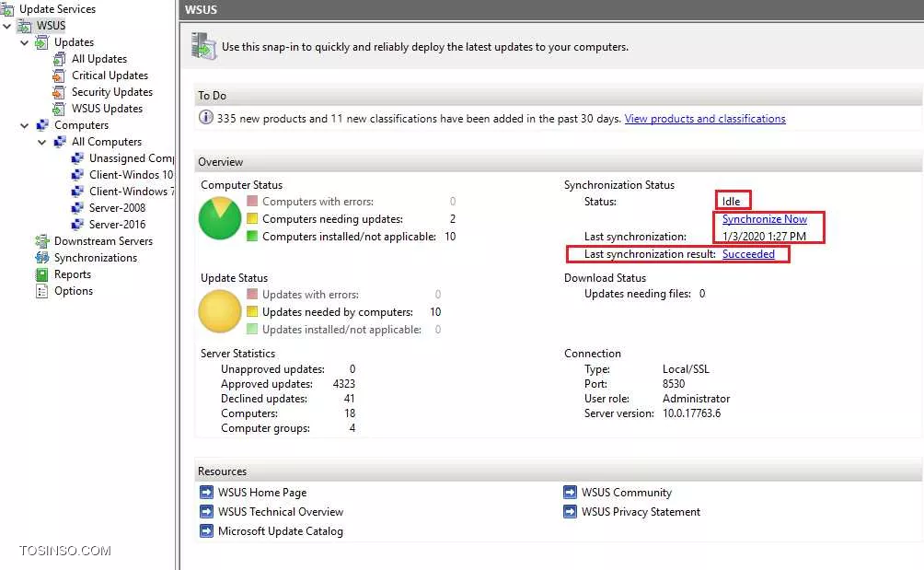Open the Security Updates view
The width and height of the screenshot is (924, 570).
112,92
